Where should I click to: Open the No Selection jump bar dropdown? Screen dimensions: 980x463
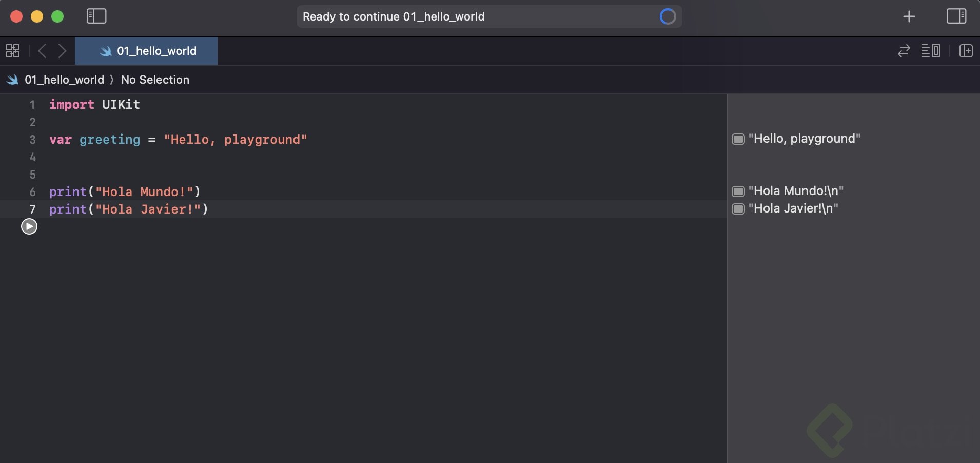(155, 80)
